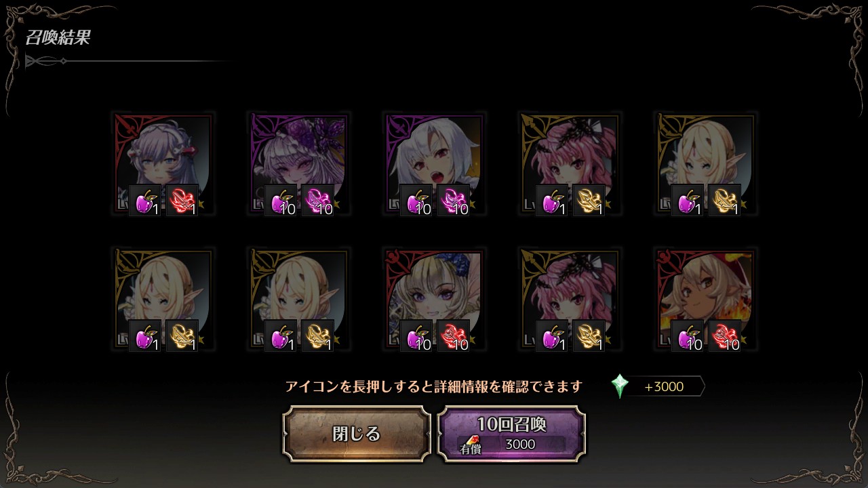The image size is (868, 488).
Task: Select the lavender-haired character in the top-left card
Action: [x=163, y=164]
